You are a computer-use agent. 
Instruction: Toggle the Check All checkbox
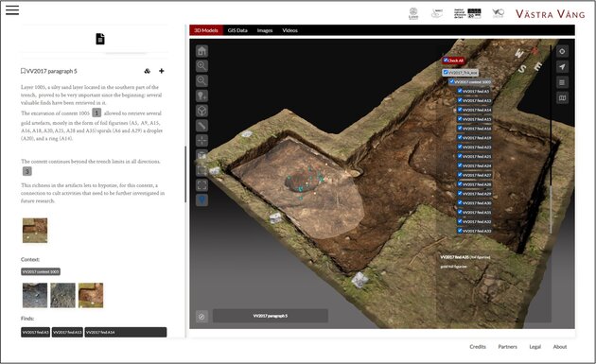pyautogui.click(x=445, y=60)
